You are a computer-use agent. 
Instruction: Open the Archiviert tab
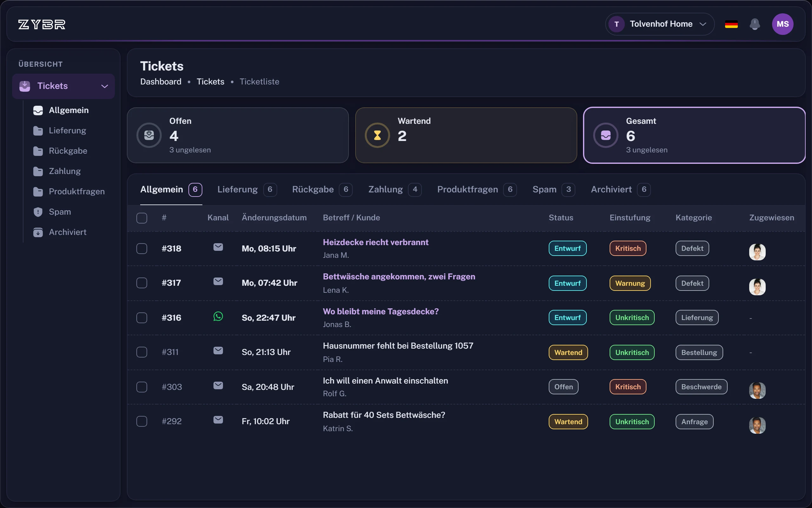620,190
